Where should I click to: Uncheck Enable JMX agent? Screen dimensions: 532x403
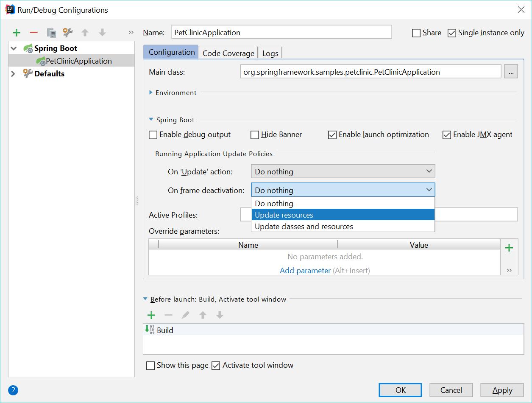(447, 135)
